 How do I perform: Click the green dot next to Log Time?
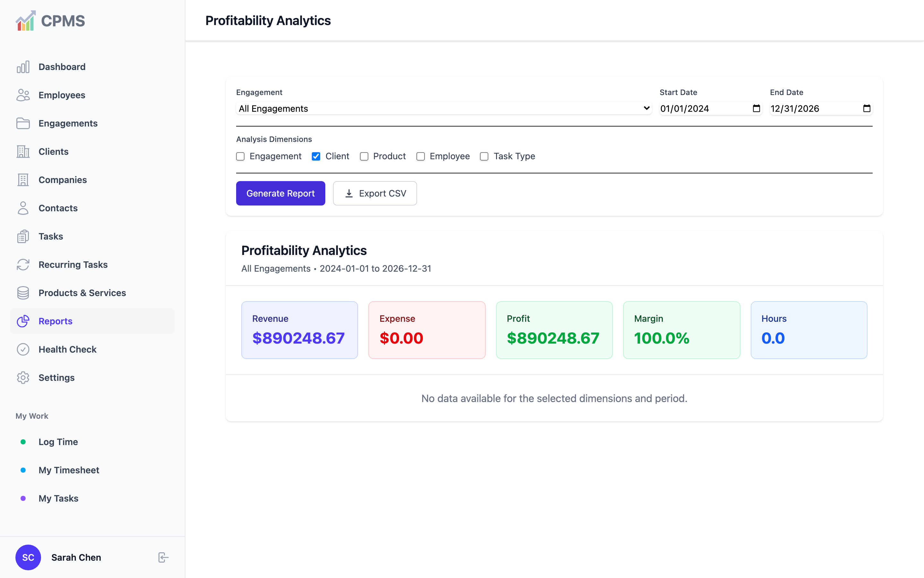click(23, 442)
